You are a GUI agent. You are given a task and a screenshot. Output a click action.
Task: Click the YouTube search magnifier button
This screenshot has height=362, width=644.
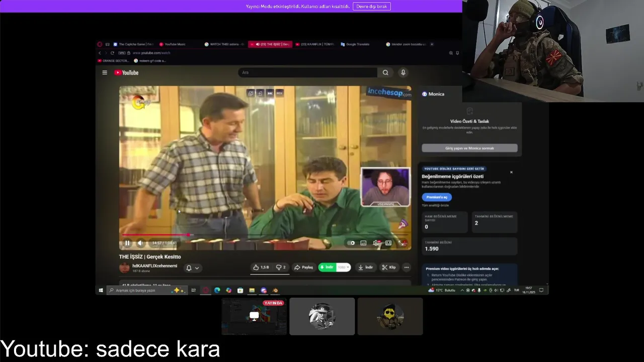tap(385, 72)
